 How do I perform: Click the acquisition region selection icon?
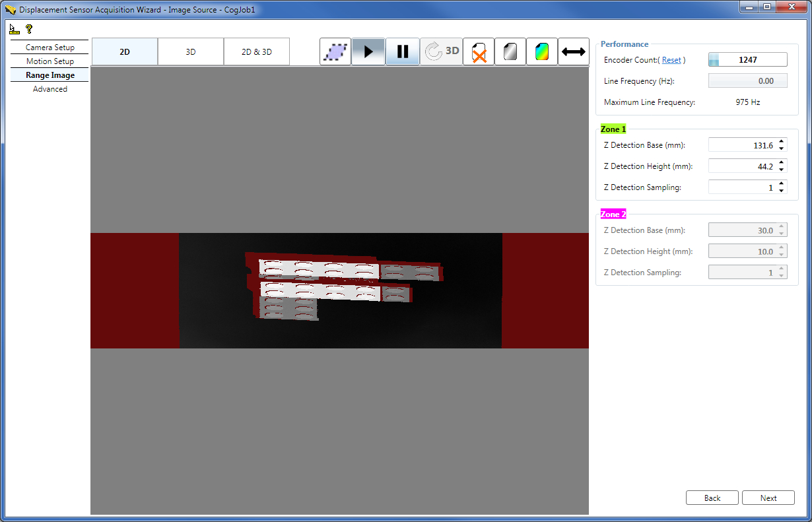click(x=335, y=51)
